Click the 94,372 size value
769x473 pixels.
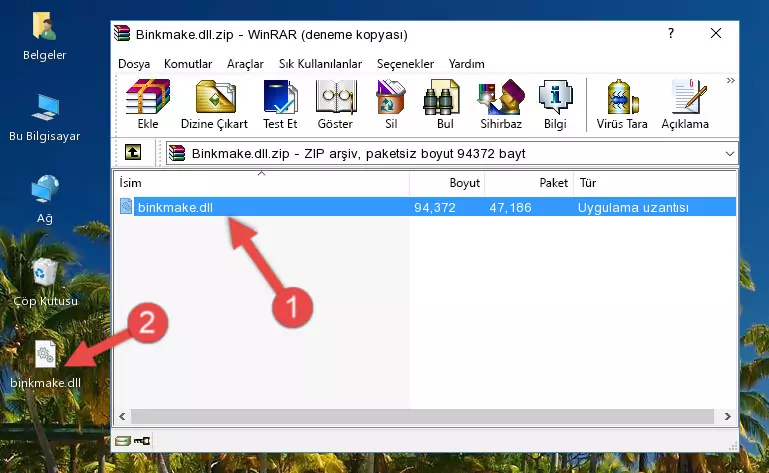[435, 207]
